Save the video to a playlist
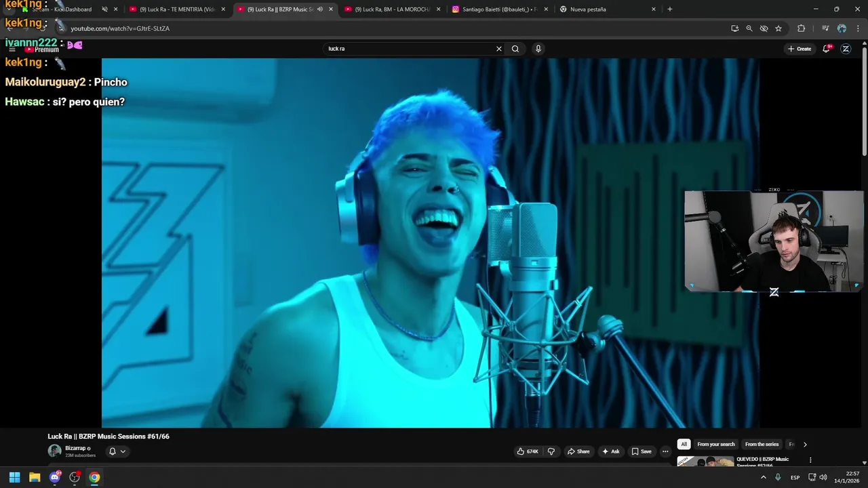Image resolution: width=868 pixels, height=488 pixels. 642,451
